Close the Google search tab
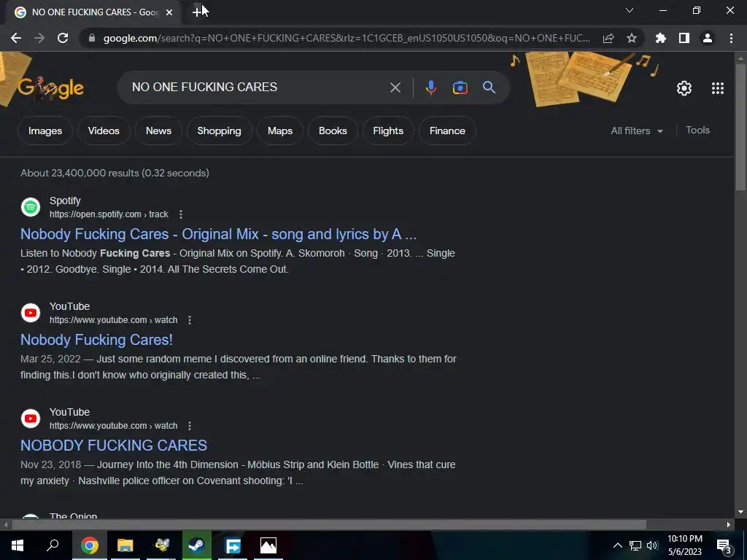 click(169, 12)
